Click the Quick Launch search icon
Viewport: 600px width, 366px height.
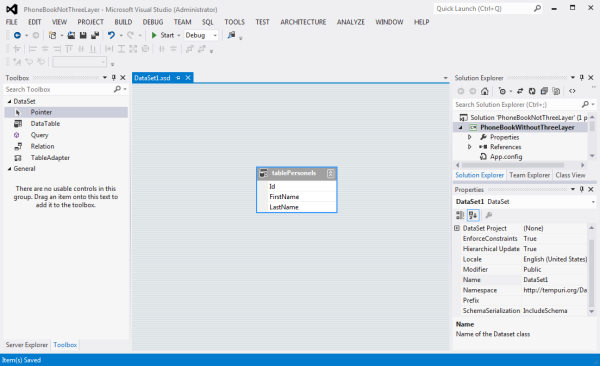click(x=537, y=8)
